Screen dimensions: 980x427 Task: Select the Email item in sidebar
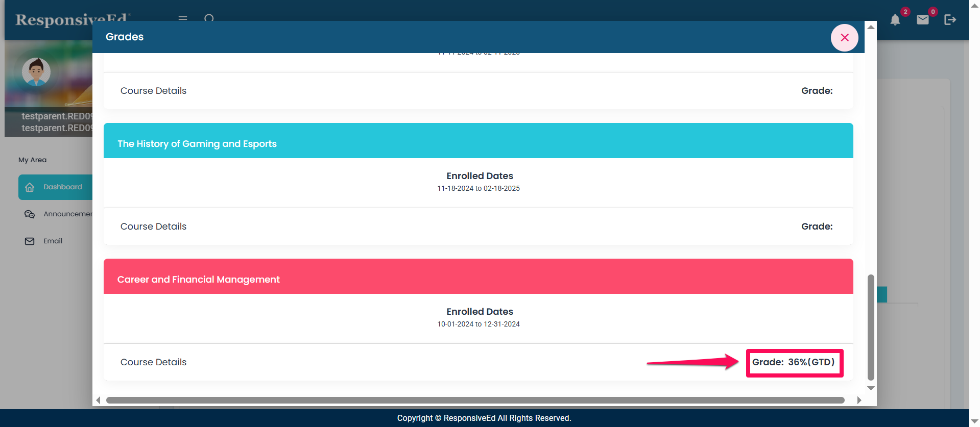(53, 241)
